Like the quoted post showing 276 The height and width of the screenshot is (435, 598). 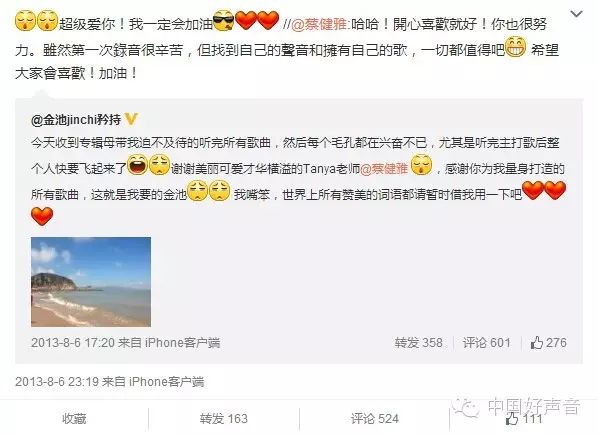[x=548, y=342]
